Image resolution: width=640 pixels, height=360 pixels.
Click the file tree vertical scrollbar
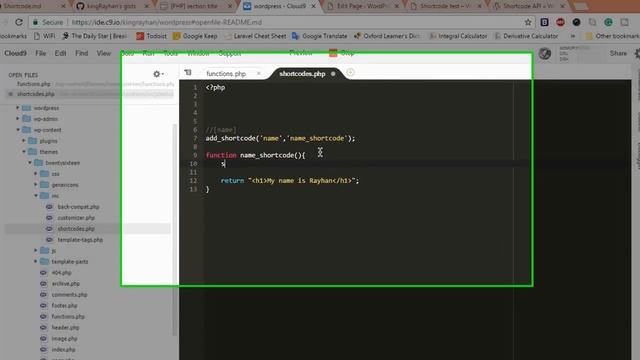175,229
